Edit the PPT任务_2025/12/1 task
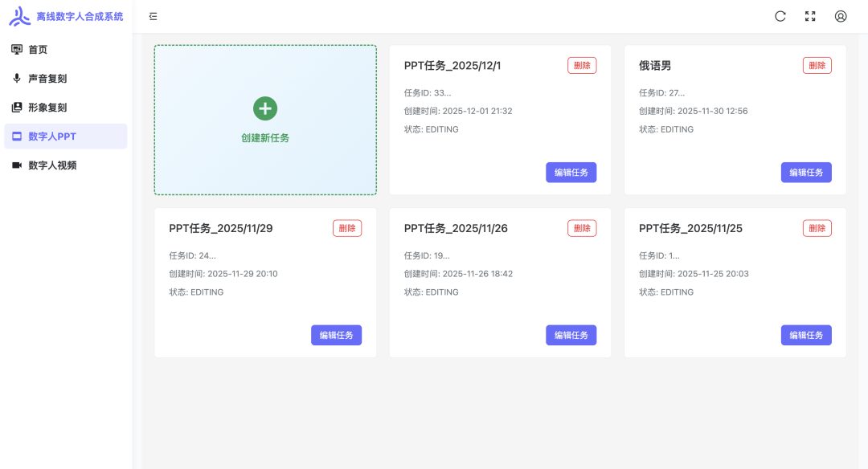The height and width of the screenshot is (469, 868). pos(571,172)
